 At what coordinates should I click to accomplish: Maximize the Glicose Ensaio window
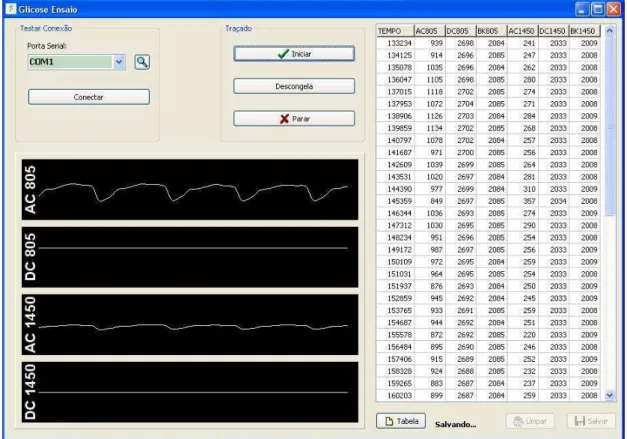coord(598,9)
